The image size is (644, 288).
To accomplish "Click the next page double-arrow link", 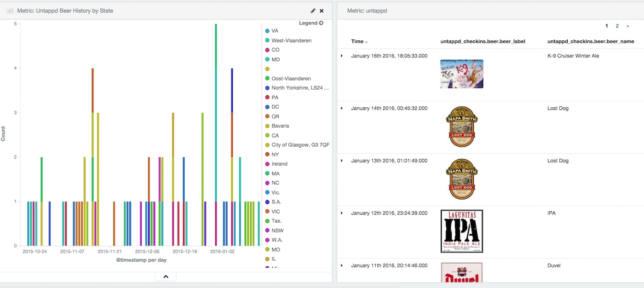I will pos(628,26).
